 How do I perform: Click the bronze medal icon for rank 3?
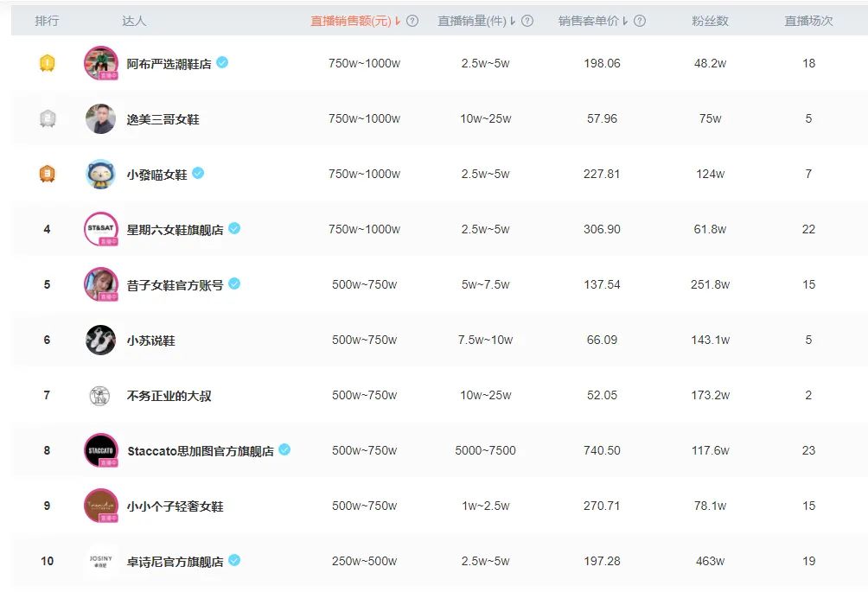coord(48,173)
